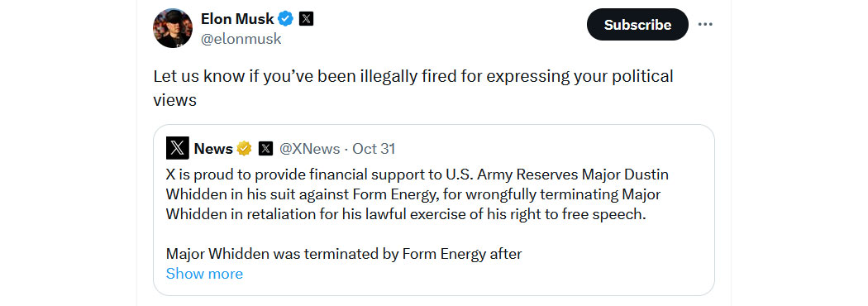Click the main post text about being illegally fired

413,88
